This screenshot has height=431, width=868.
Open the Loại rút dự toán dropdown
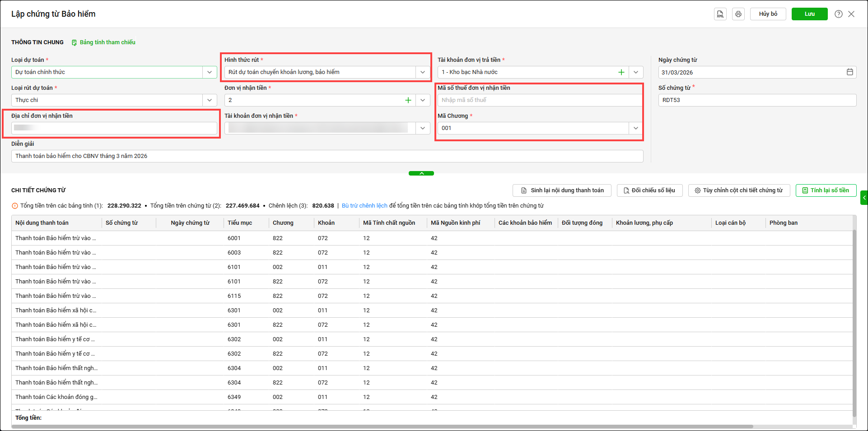click(210, 100)
